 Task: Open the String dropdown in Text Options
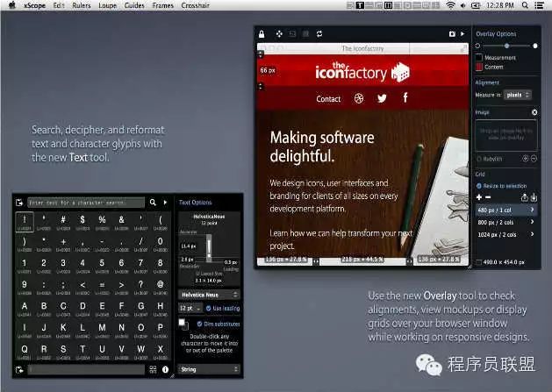(x=209, y=369)
